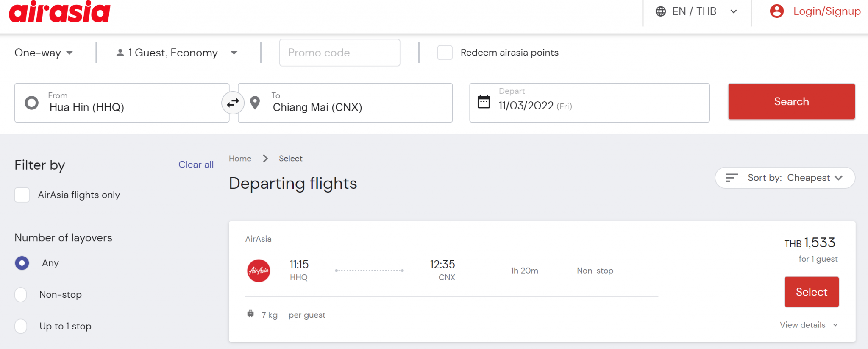Click the 7 kg baggage icon

250,314
